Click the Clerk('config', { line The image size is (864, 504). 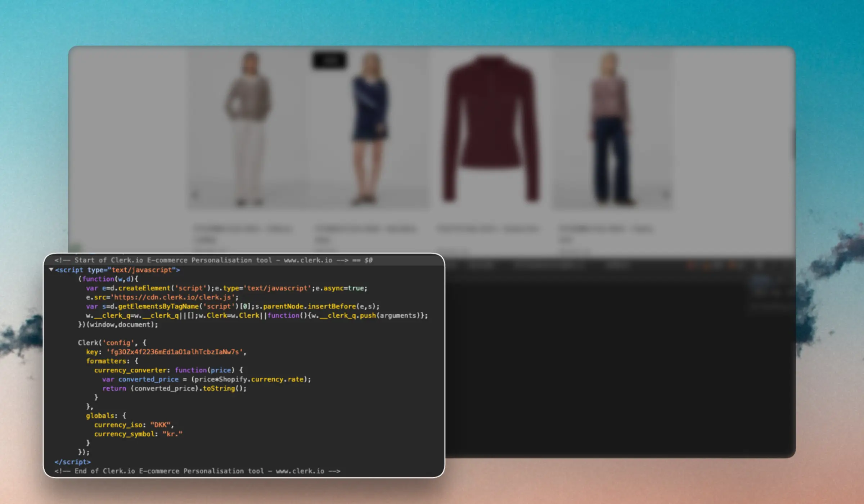(112, 343)
